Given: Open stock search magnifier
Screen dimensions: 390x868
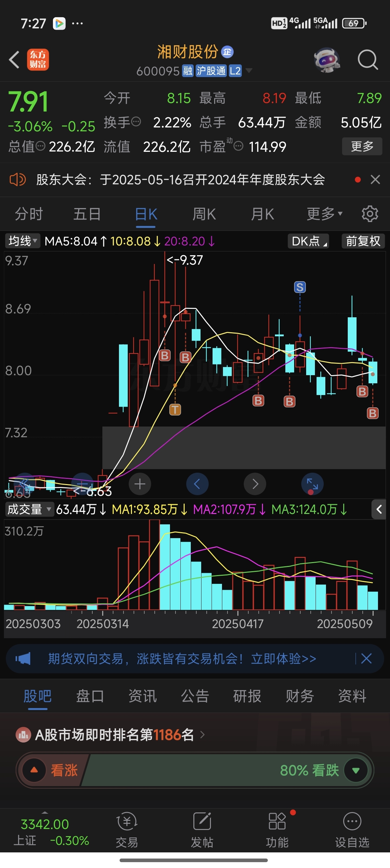Looking at the screenshot, I should point(368,59).
